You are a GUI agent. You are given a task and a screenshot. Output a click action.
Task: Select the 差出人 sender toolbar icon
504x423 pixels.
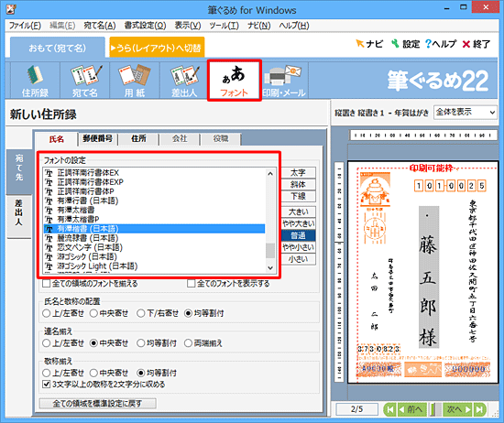coord(184,81)
